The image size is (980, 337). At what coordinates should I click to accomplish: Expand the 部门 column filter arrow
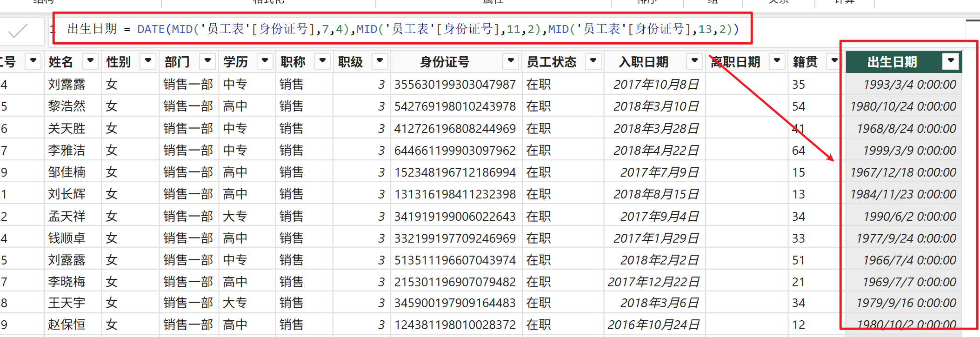click(207, 61)
